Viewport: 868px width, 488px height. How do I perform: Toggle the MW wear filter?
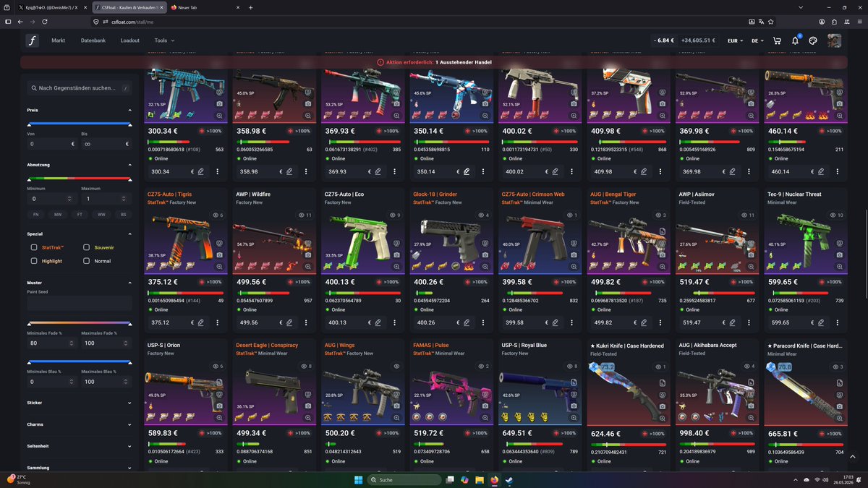click(x=58, y=215)
